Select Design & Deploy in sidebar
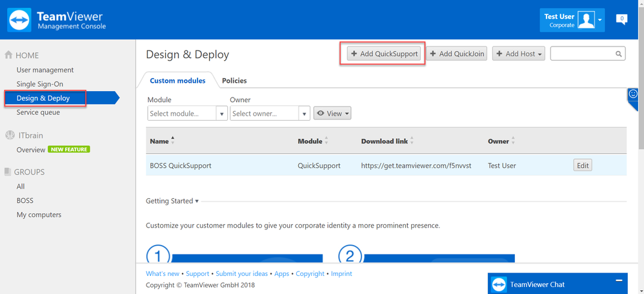This screenshot has width=644, height=294. point(43,98)
